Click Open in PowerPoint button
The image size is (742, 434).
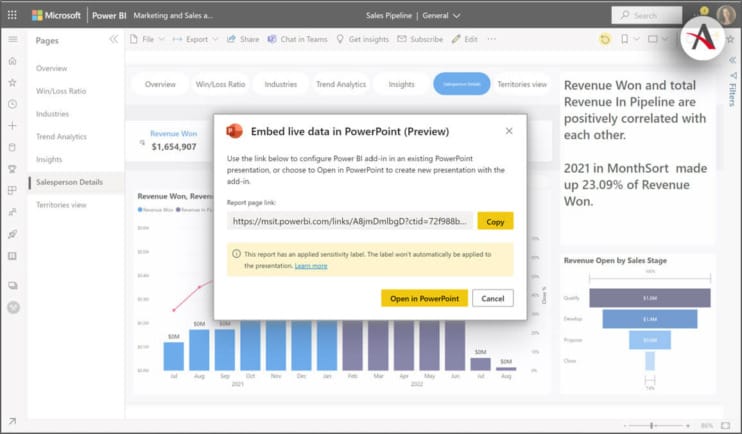[424, 298]
